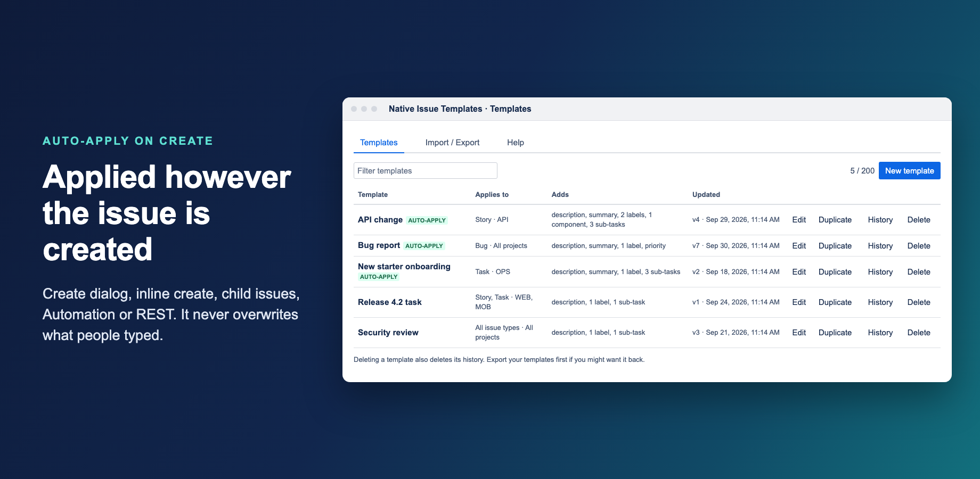This screenshot has width=980, height=479.
Task: Open History for Bug report template
Action: (880, 246)
